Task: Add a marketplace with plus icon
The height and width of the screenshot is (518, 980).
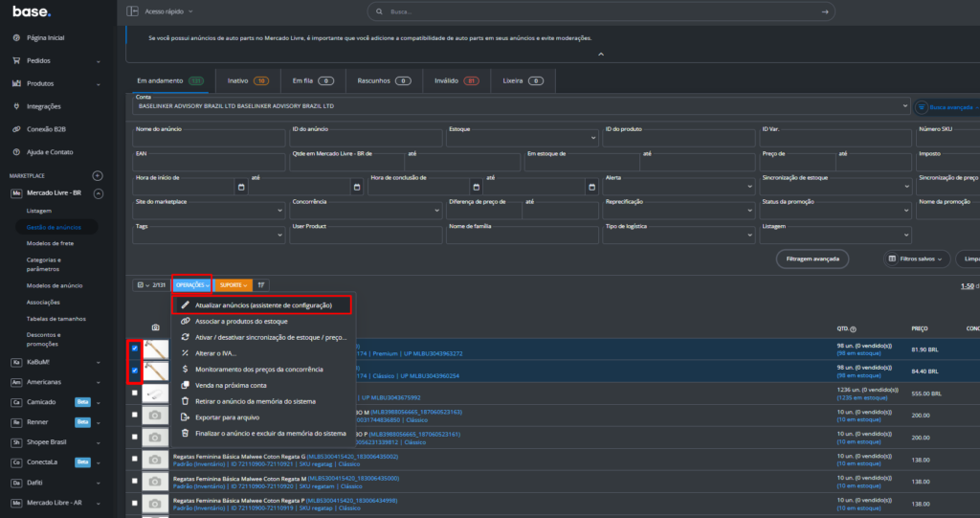Action: coord(98,176)
